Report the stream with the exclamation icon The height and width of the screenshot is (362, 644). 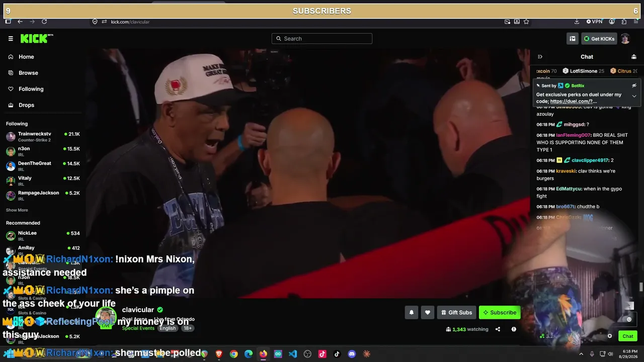tap(514, 329)
